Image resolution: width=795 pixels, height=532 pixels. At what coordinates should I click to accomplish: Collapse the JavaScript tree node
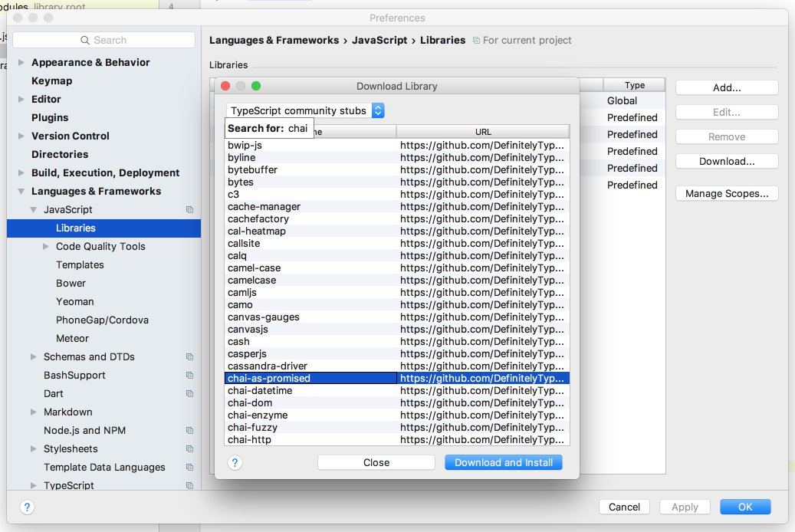[34, 209]
